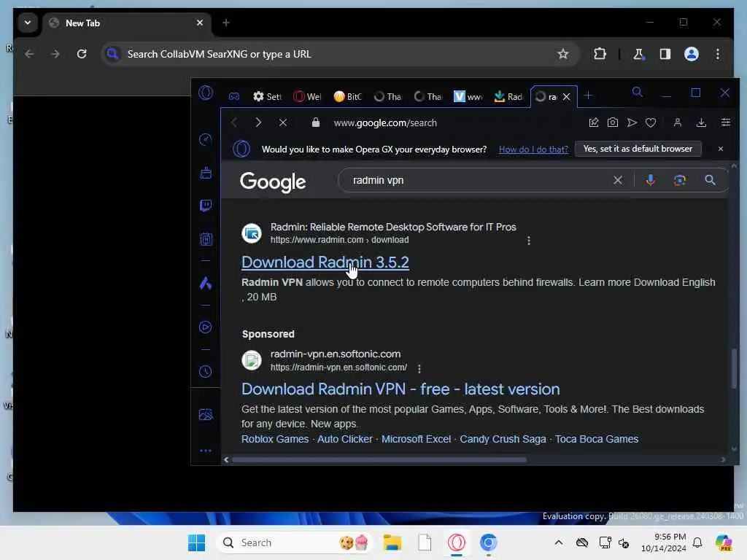
Task: Open the CPU chip sidebar icon
Action: pos(206,239)
